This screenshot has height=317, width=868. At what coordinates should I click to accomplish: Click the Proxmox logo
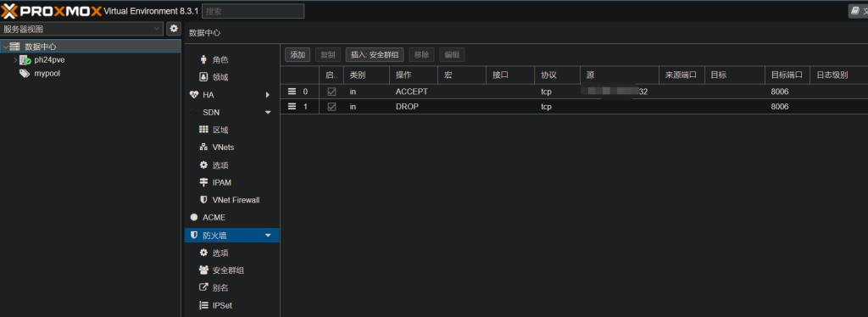coord(52,11)
